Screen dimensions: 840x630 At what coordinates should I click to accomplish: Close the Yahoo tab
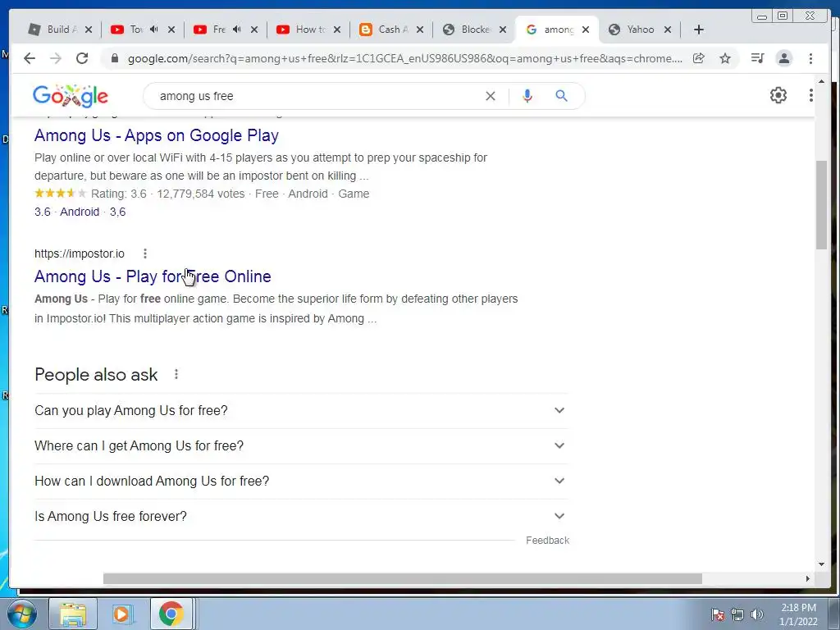point(668,30)
